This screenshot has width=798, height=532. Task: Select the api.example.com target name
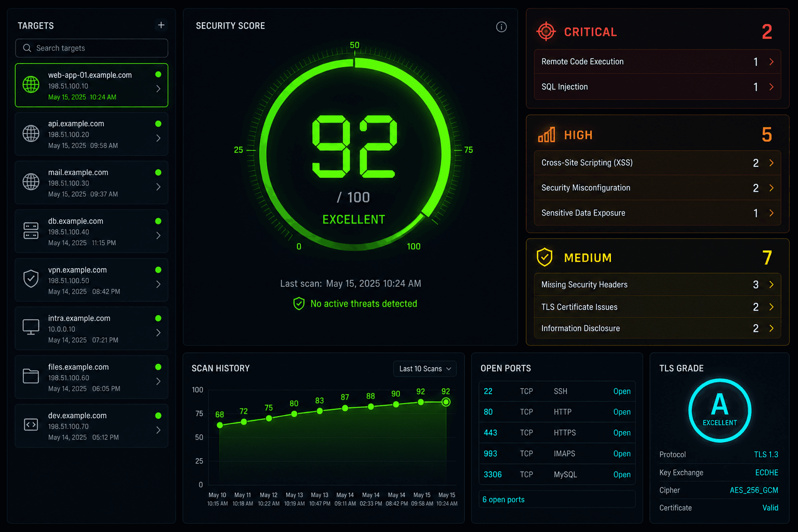click(76, 124)
